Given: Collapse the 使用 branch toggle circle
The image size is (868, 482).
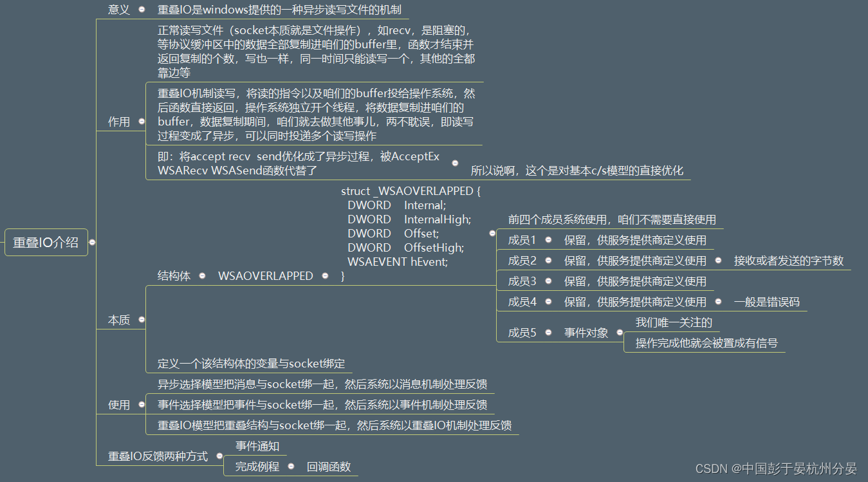Looking at the screenshot, I should coord(142,405).
